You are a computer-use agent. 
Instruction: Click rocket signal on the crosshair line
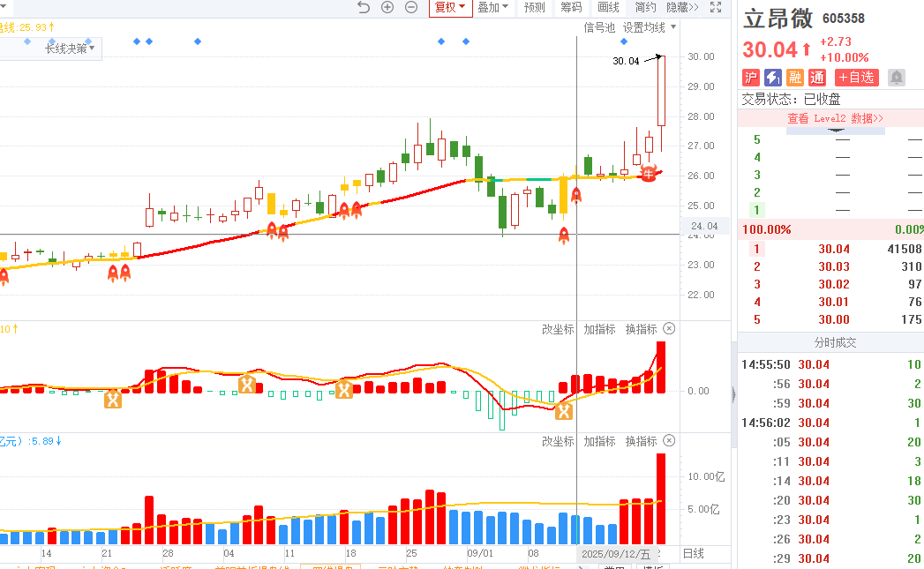pos(576,195)
